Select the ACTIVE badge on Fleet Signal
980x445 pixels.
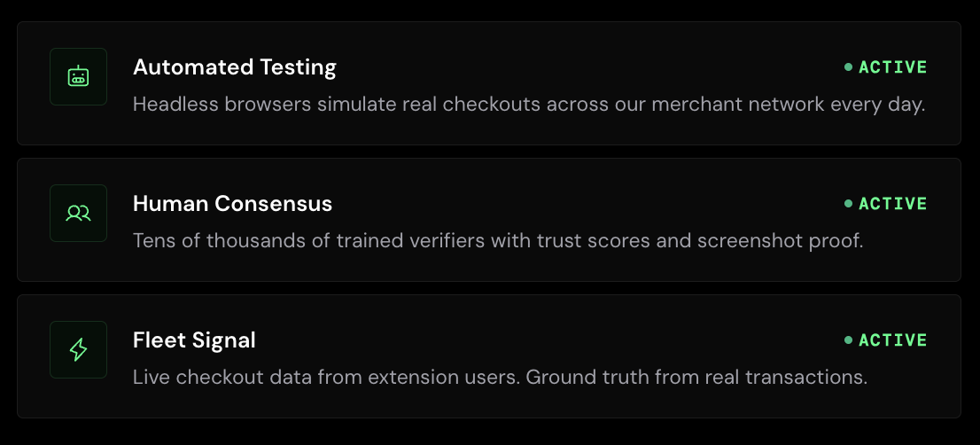click(x=885, y=340)
